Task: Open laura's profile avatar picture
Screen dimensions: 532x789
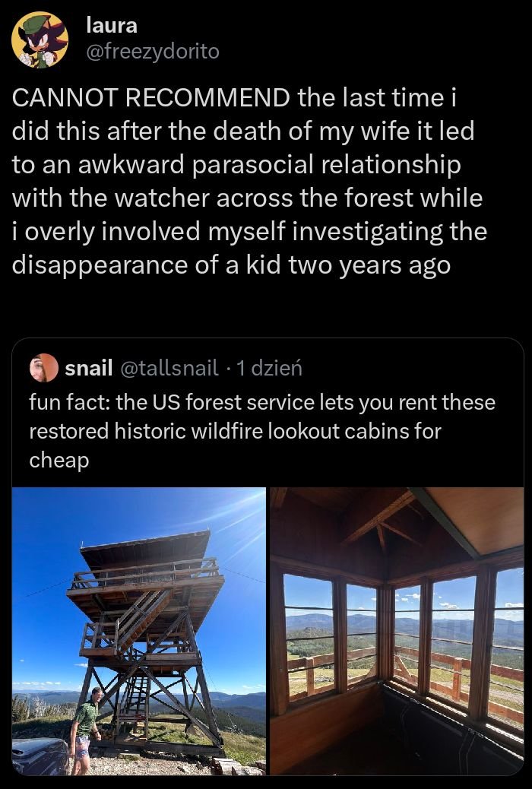Action: pyautogui.click(x=40, y=40)
